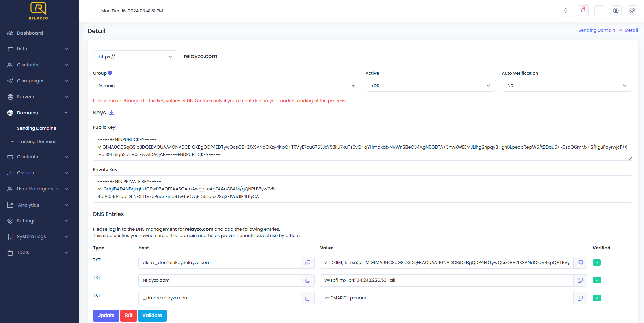Click the Validate button
644x323 pixels.
[152, 316]
